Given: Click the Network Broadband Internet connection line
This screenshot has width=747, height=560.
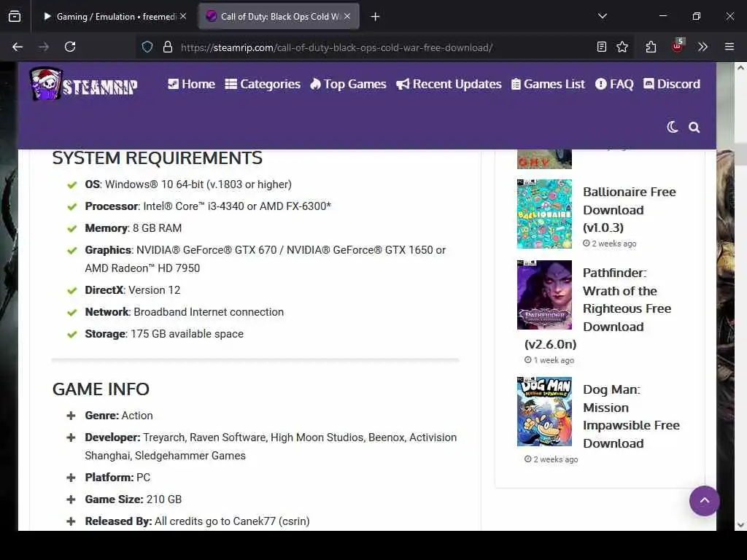Looking at the screenshot, I should (185, 312).
